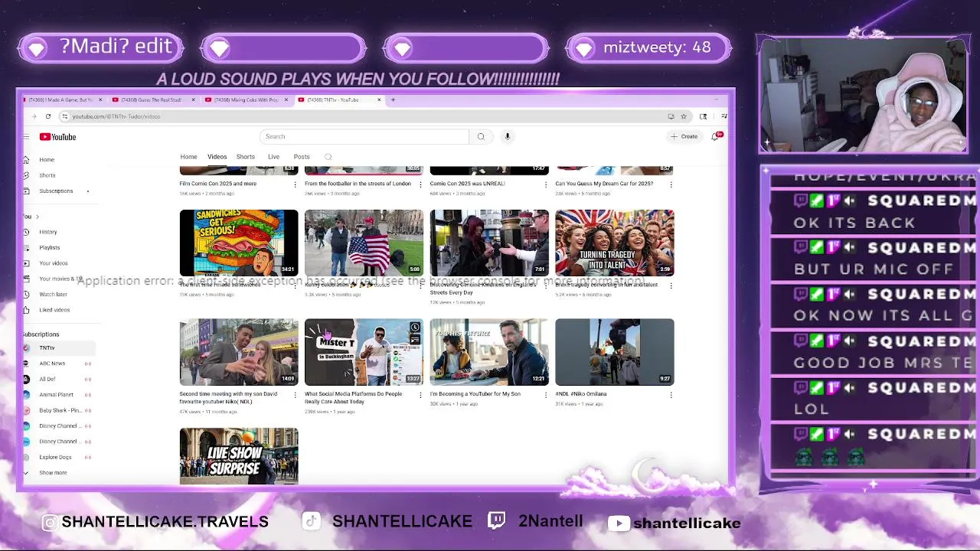Viewport: 980px width, 551px height.
Task: Open the notifications bell
Action: click(715, 136)
